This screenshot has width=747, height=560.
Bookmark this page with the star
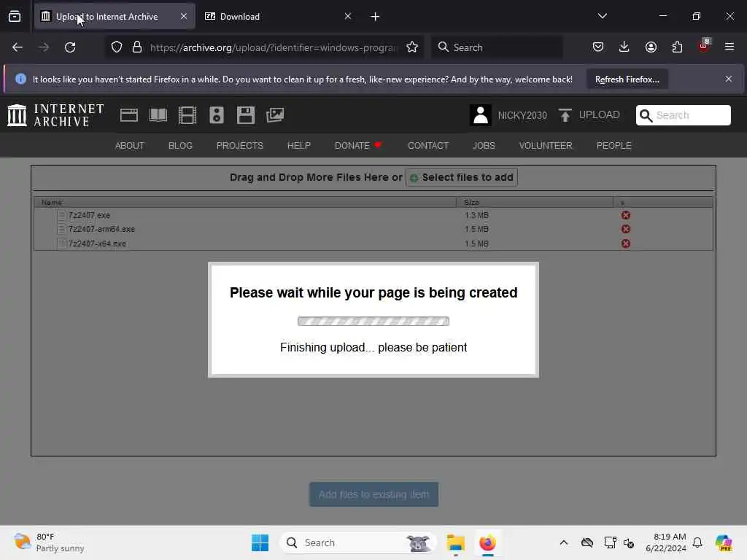(412, 47)
